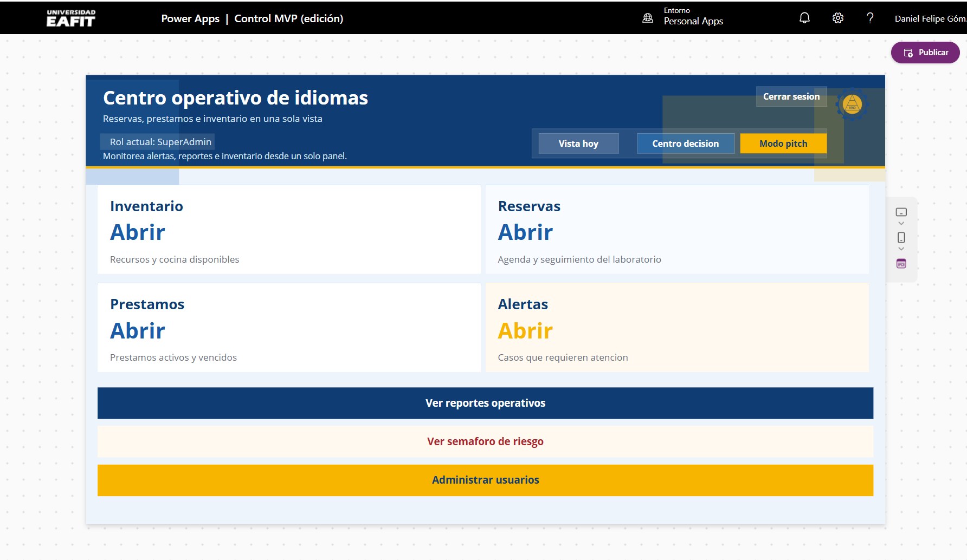The height and width of the screenshot is (560, 967).
Task: Open the Inventario Abrir card
Action: pyautogui.click(x=289, y=230)
